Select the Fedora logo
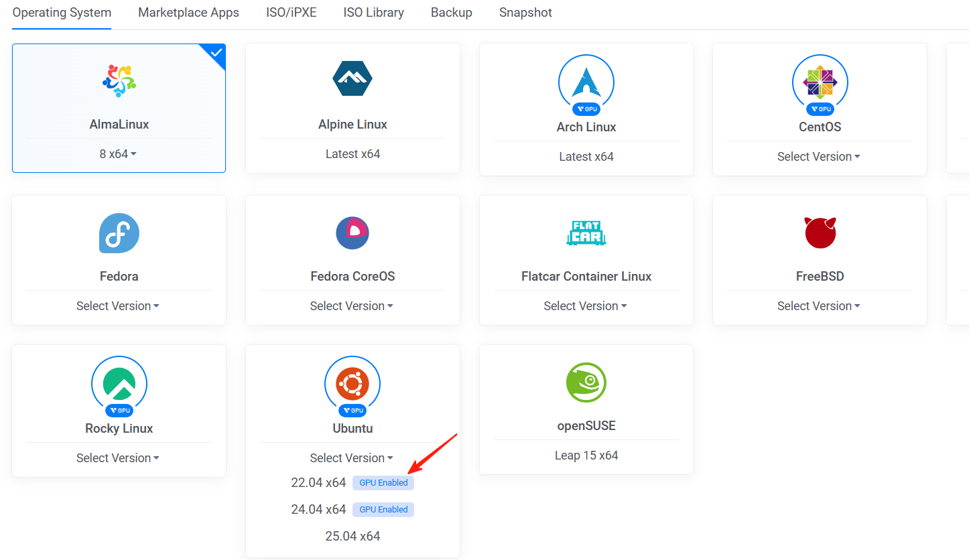 click(119, 233)
